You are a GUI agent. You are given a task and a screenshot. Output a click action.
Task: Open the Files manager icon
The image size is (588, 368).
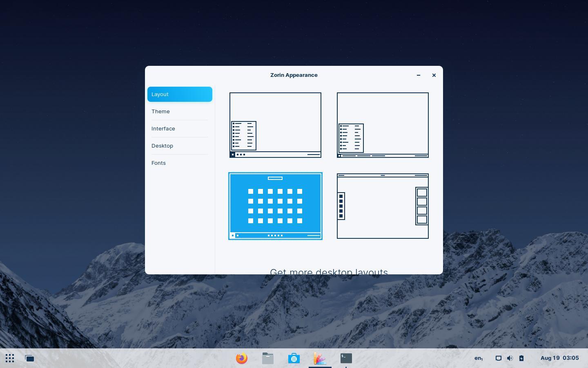click(268, 358)
